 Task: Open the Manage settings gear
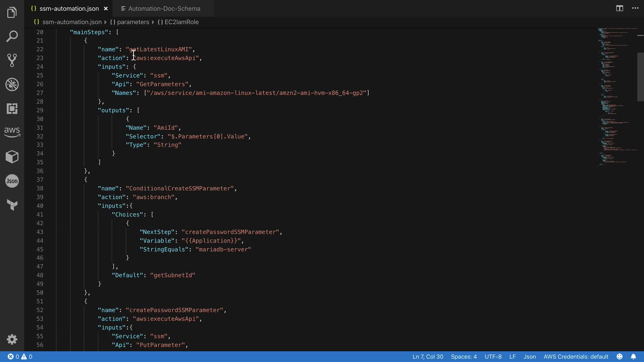point(12,339)
